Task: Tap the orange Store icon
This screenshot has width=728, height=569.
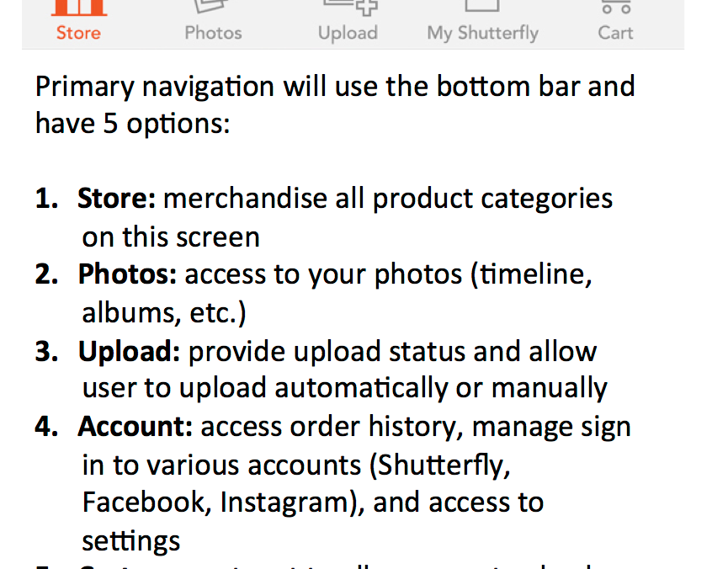Action: [x=79, y=8]
